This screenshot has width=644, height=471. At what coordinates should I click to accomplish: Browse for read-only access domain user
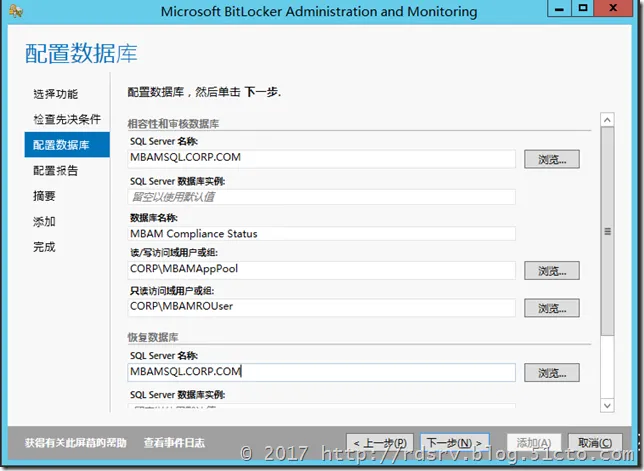coord(552,308)
